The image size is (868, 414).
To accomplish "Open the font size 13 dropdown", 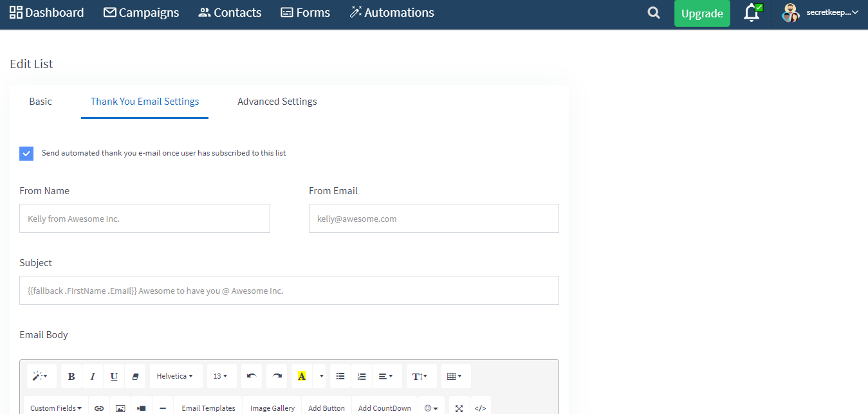I will [221, 376].
